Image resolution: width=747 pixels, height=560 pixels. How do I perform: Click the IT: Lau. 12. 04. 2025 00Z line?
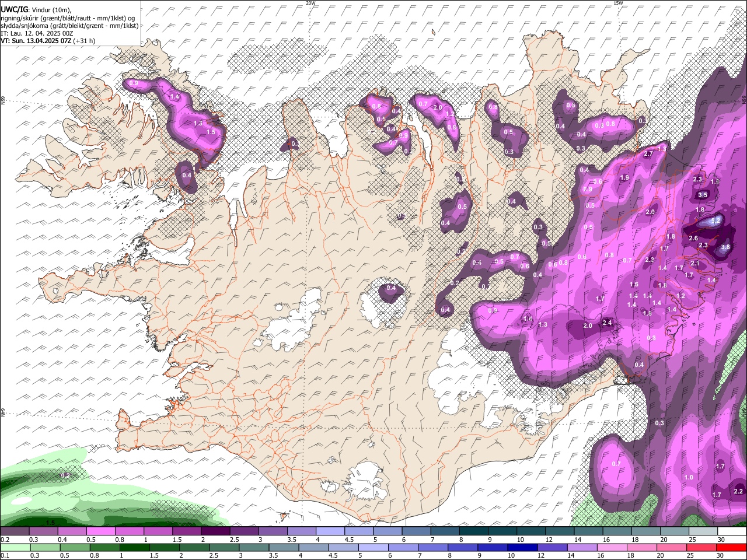37,33
